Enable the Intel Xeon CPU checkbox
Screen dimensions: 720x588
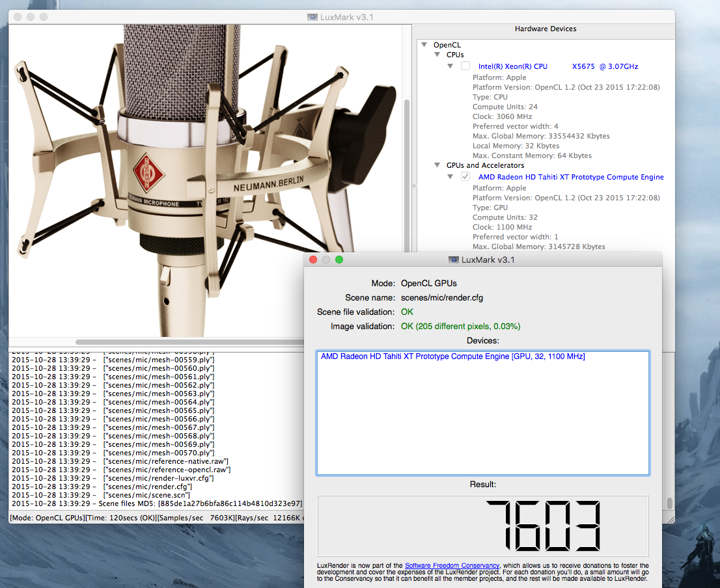pyautogui.click(x=465, y=66)
